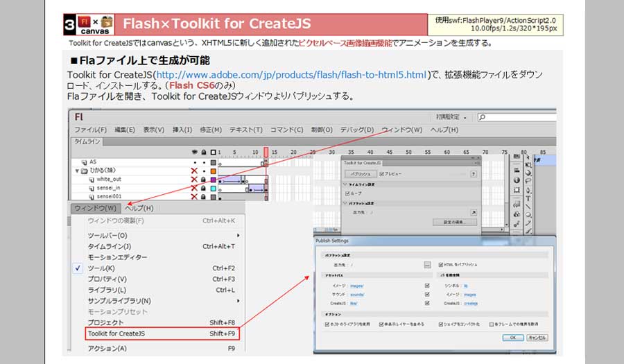Select the Lasso tool
This screenshot has height=364, width=624.
[528, 180]
